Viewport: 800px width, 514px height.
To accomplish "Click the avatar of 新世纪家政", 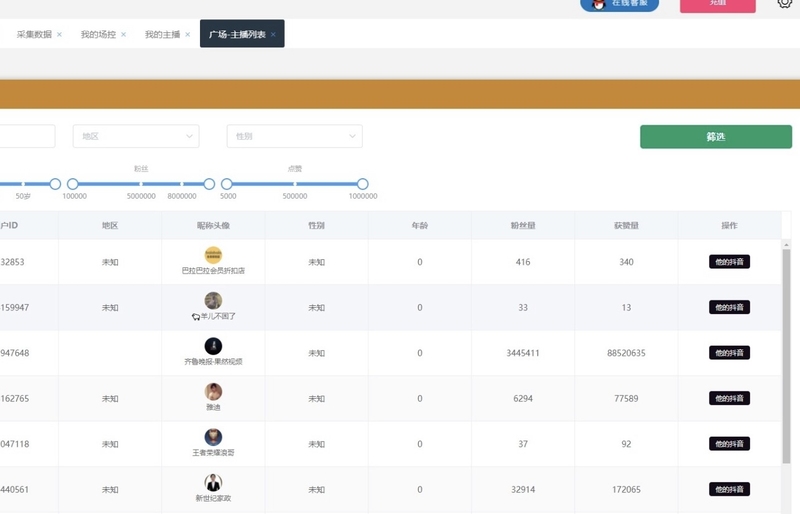I will click(213, 483).
